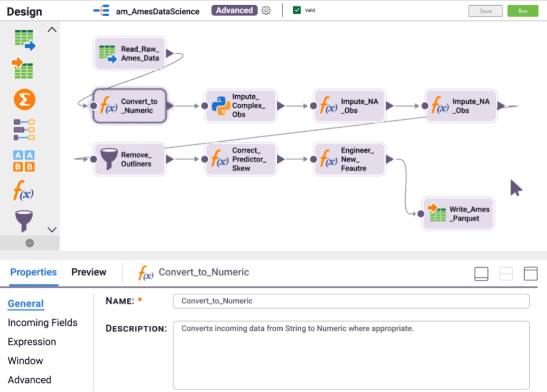
Task: Select the Correct_Predictor_Skew node
Action: [x=241, y=159]
